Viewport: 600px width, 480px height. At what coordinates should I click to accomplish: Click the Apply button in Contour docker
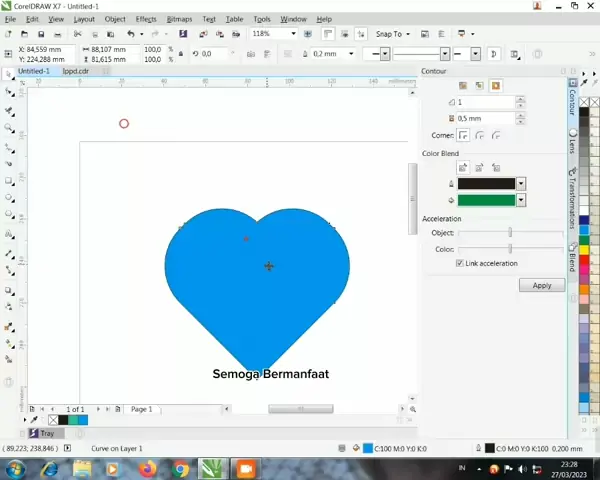click(x=541, y=285)
